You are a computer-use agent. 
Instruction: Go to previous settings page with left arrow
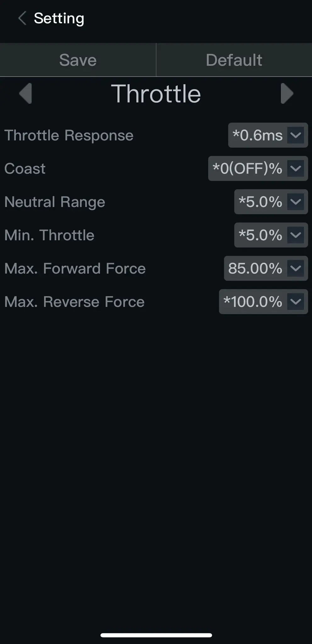[25, 93]
